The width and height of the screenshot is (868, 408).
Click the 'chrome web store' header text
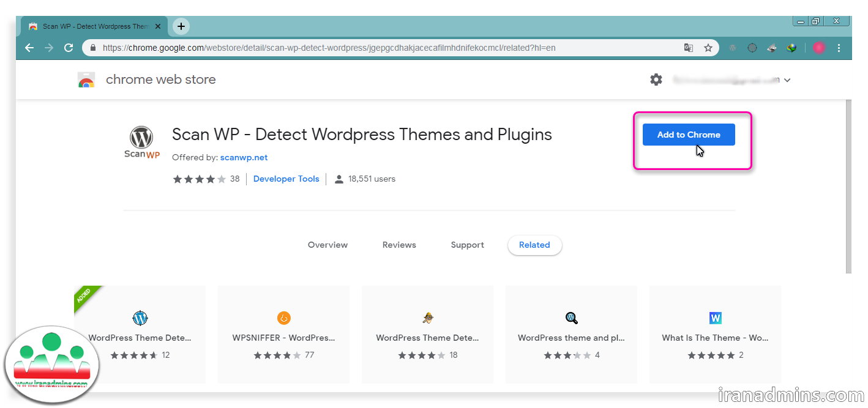coord(160,80)
